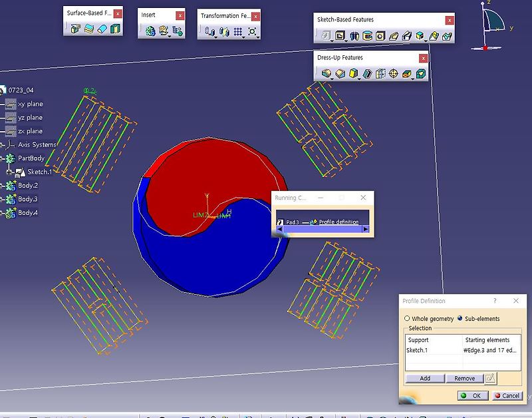This screenshot has width=532, height=418.
Task: Open the Thread/Tap tool
Action: [394, 73]
